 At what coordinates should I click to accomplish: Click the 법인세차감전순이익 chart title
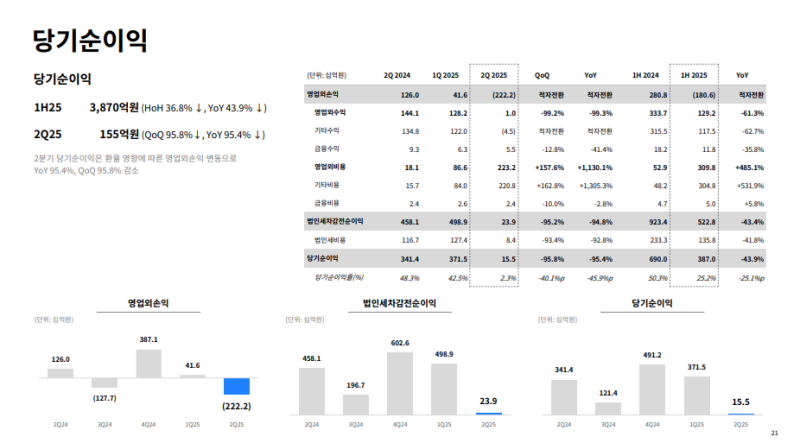(x=400, y=302)
